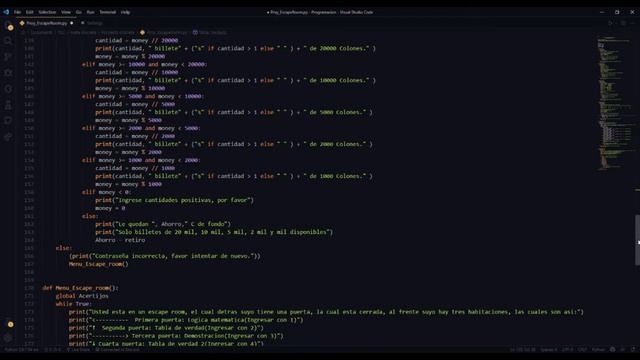This screenshot has width=640, height=360.
Task: Click the notifications bell in status bar
Action: click(x=633, y=350)
